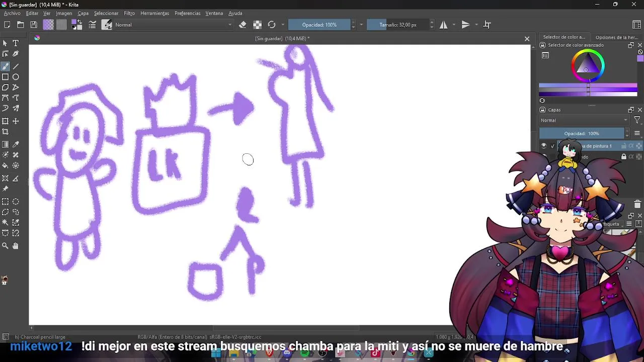Image resolution: width=644 pixels, height=362 pixels.
Task: Open dropdown arrow after reload preset
Action: click(x=283, y=25)
